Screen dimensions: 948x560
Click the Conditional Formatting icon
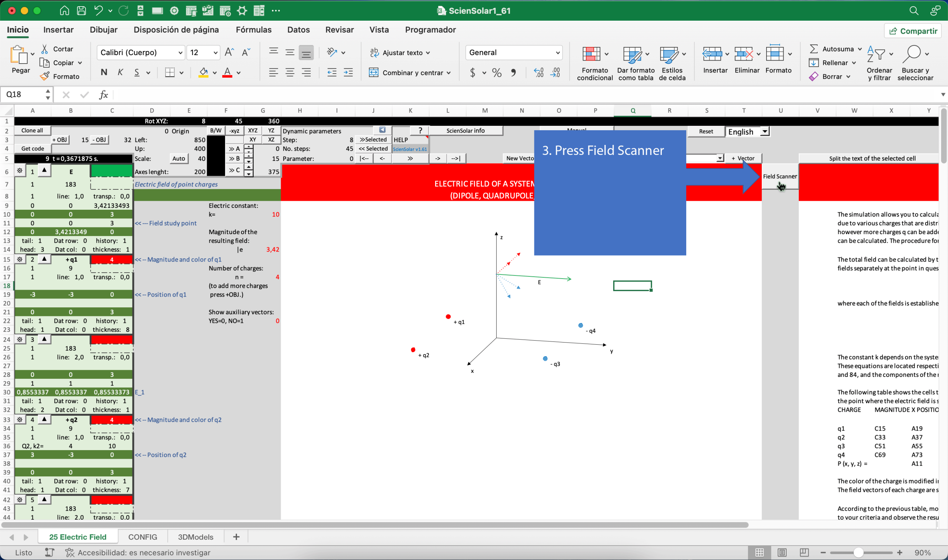[x=591, y=54]
